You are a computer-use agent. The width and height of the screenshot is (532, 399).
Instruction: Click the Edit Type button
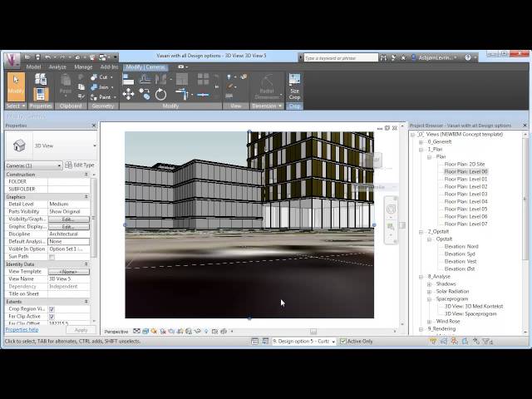80,165
